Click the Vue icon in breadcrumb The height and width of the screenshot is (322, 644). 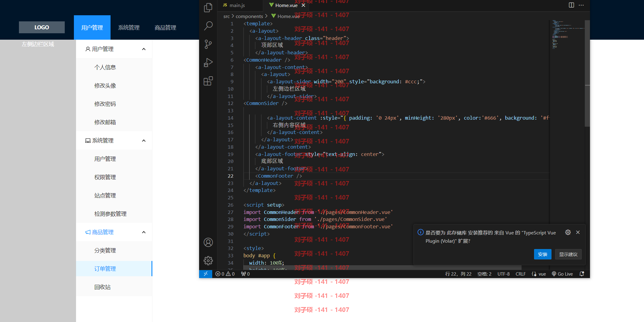tap(273, 16)
